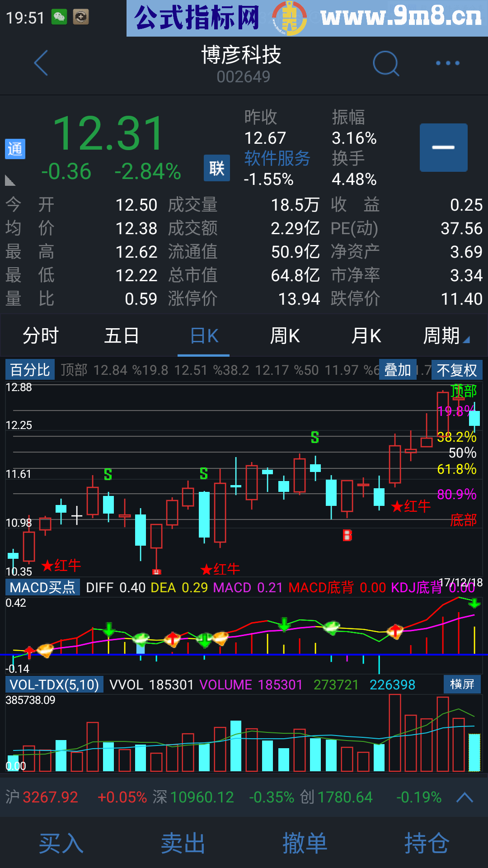
Task: Open 不复权 adjustment option
Action: pos(457,370)
